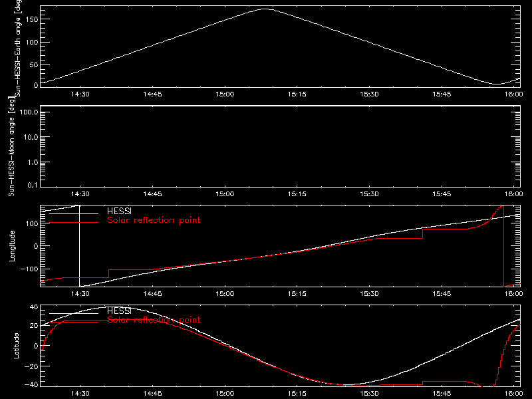Screen dimensions: 532x399
Task: Click 15:45 time label under Latitude plot
Action: click(x=442, y=393)
